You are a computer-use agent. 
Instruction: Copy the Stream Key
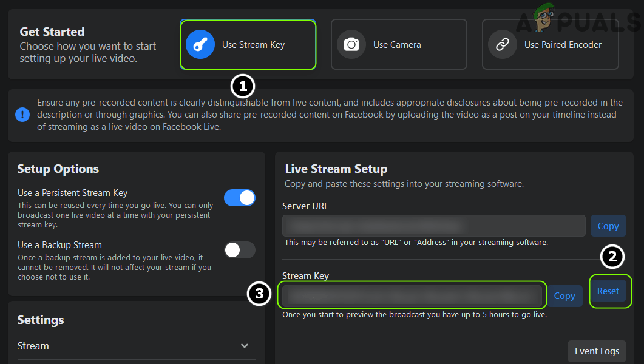pos(564,295)
